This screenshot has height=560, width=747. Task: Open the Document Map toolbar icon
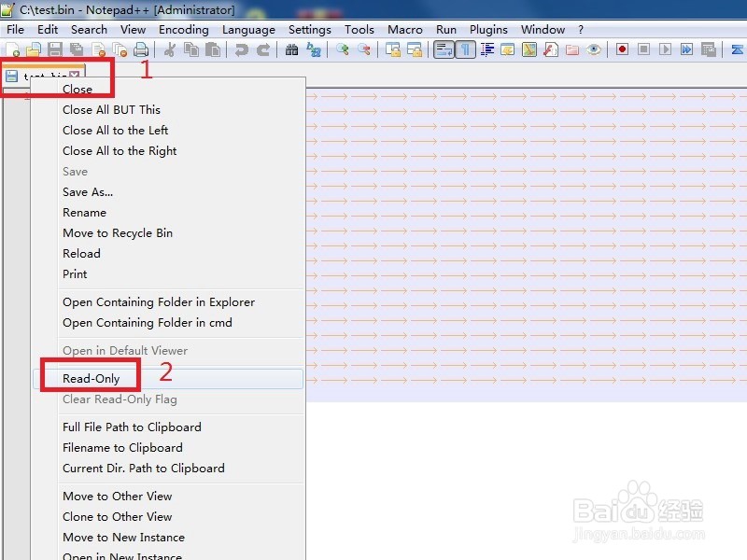529,49
